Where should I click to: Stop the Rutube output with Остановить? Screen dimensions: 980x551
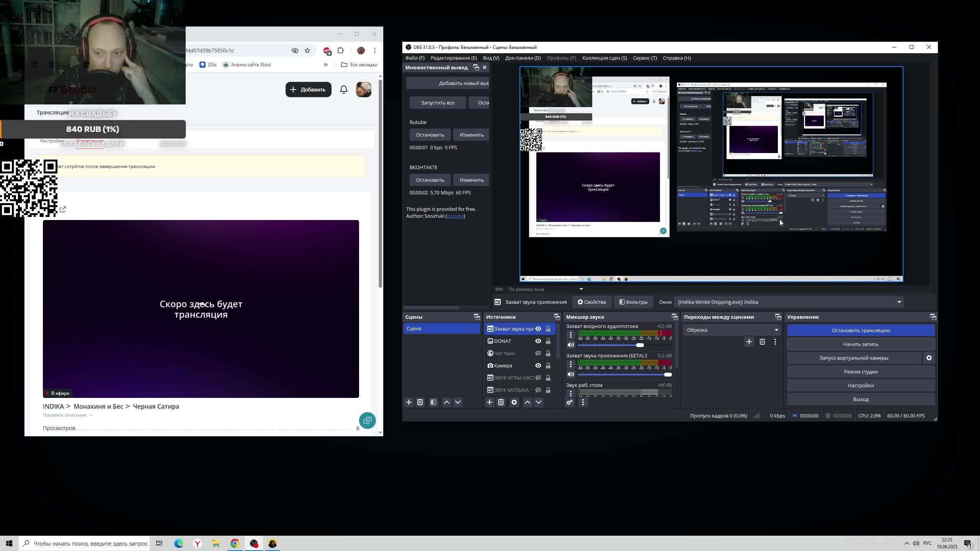click(x=430, y=135)
